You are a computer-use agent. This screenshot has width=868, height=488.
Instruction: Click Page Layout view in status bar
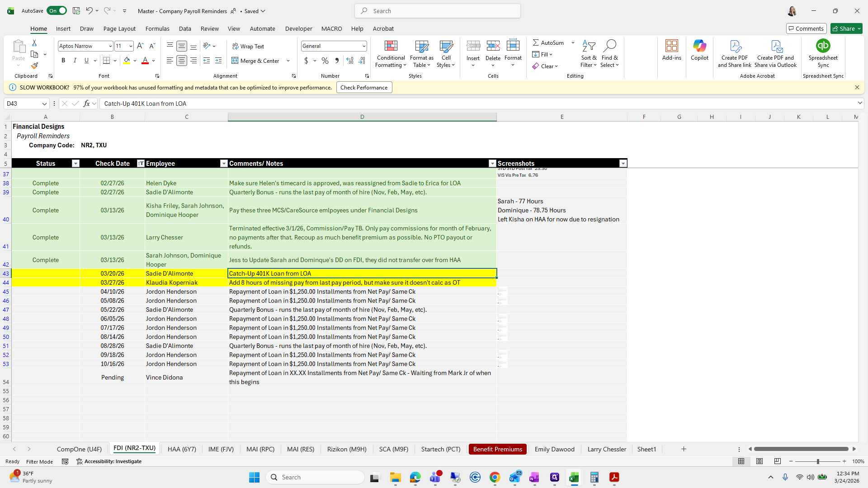coord(759,461)
